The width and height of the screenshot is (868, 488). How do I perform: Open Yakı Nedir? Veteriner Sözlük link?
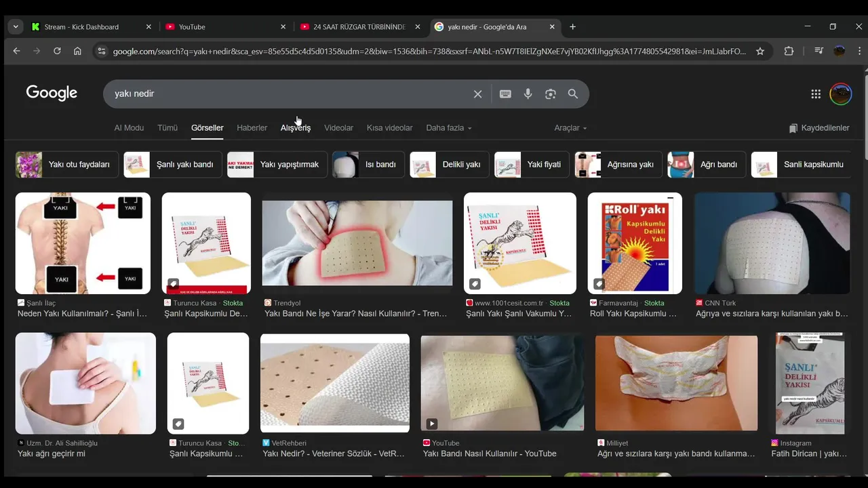[334, 454]
